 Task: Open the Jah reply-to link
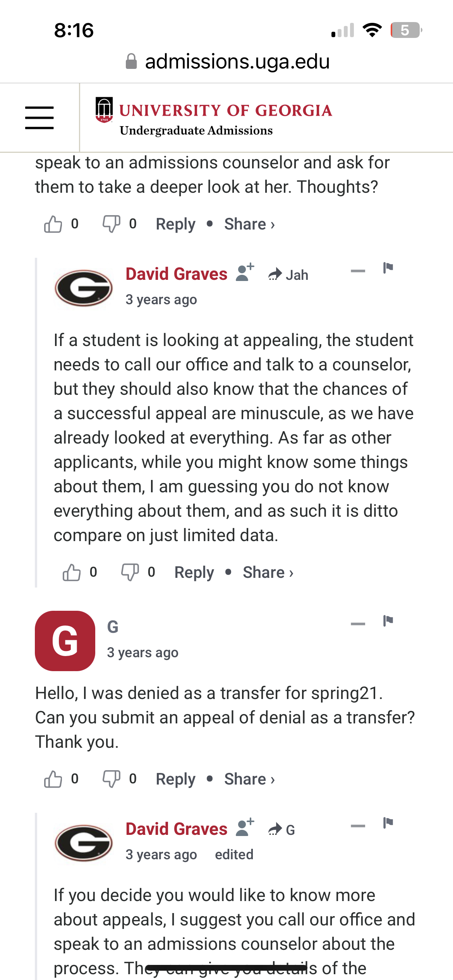(x=288, y=275)
